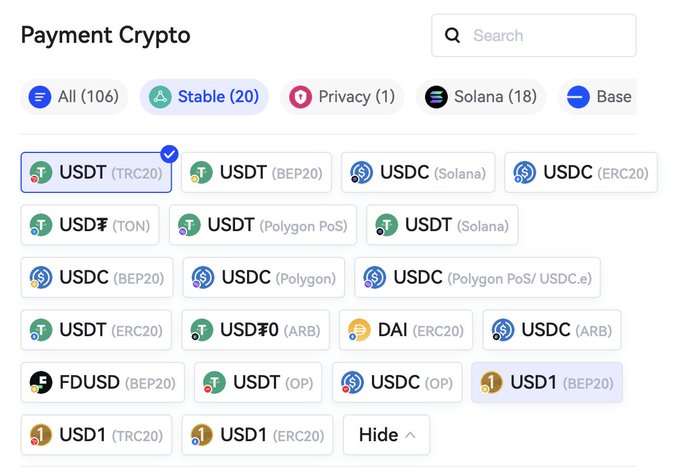Click the DAI coin icon
Viewport: 680px width, 468px height.
tap(360, 329)
